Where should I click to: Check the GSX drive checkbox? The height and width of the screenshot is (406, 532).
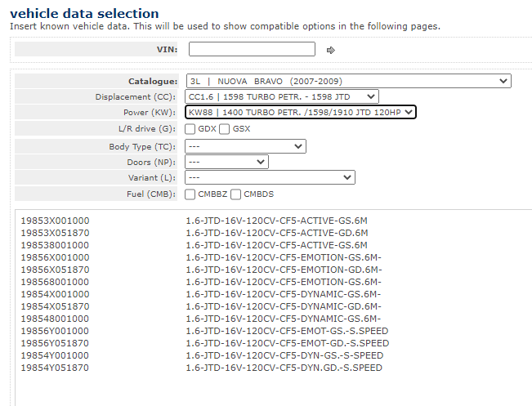click(x=224, y=129)
